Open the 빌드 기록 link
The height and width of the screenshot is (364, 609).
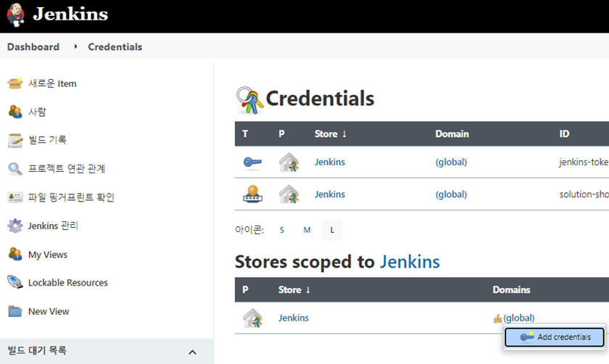47,140
